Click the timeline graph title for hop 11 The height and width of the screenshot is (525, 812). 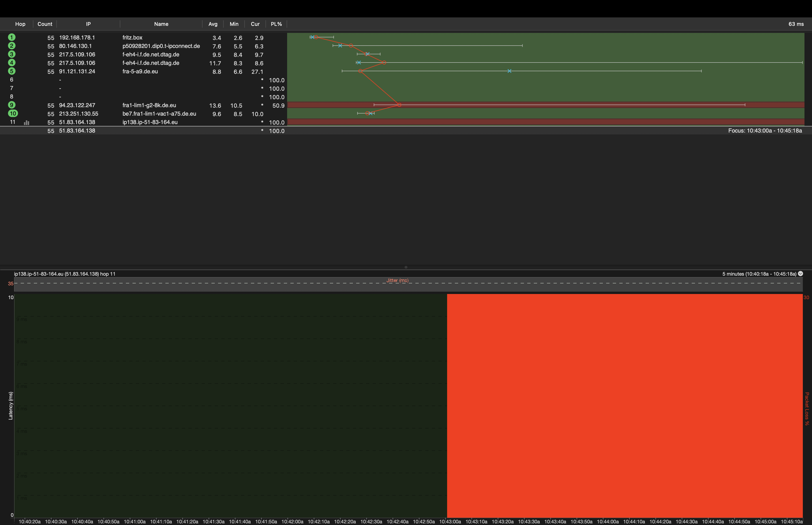(x=65, y=274)
